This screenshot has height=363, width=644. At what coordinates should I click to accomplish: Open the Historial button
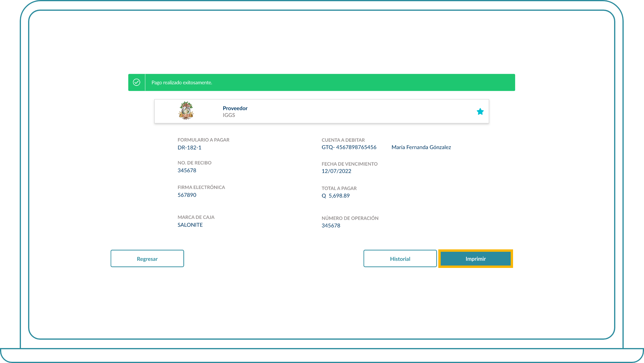(400, 259)
